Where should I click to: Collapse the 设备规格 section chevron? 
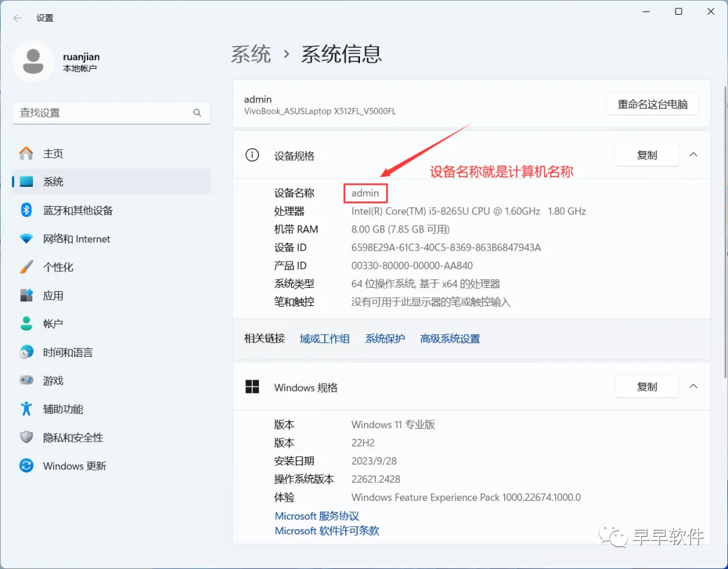click(x=693, y=154)
